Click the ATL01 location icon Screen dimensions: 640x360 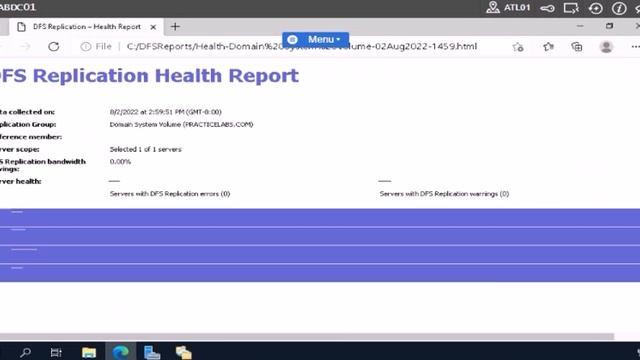[x=493, y=7]
